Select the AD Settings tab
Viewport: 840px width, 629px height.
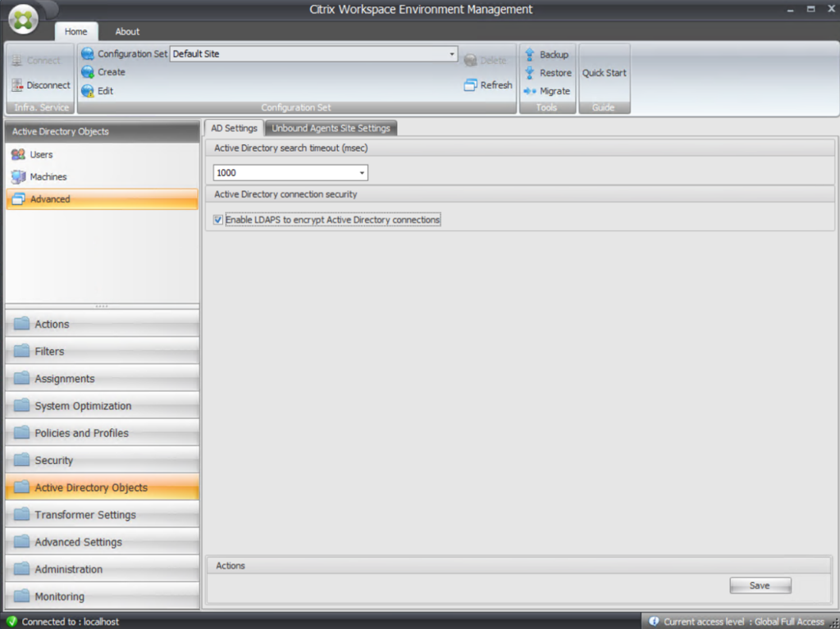234,128
